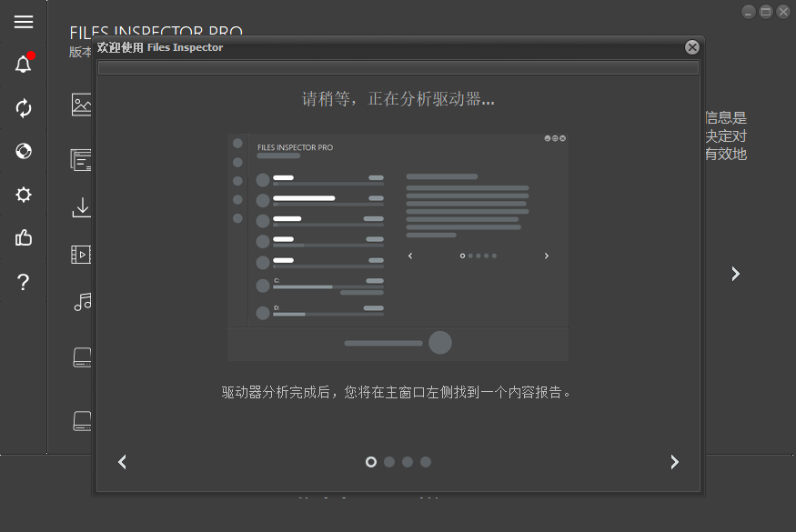Select third welcome page indicator dot
796x532 pixels.
[408, 462]
